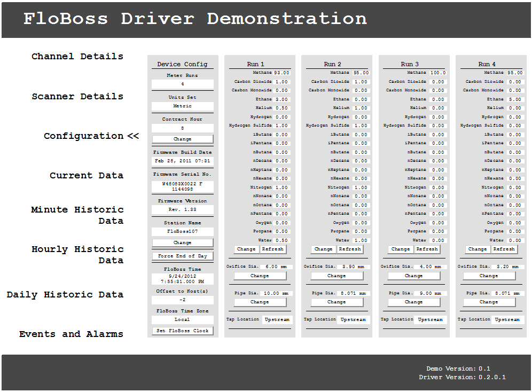Click the Demo Version 0.1 text

(458, 369)
